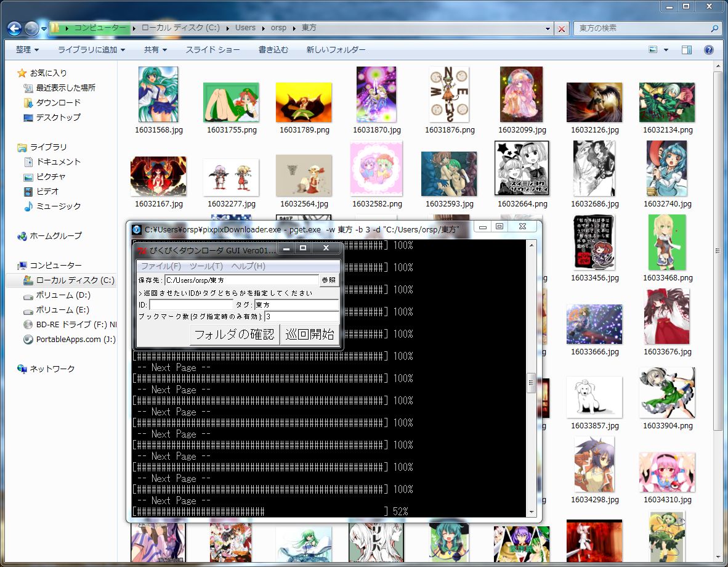Start the スライド ショー
Image resolution: width=728 pixels, height=567 pixels.
(212, 49)
